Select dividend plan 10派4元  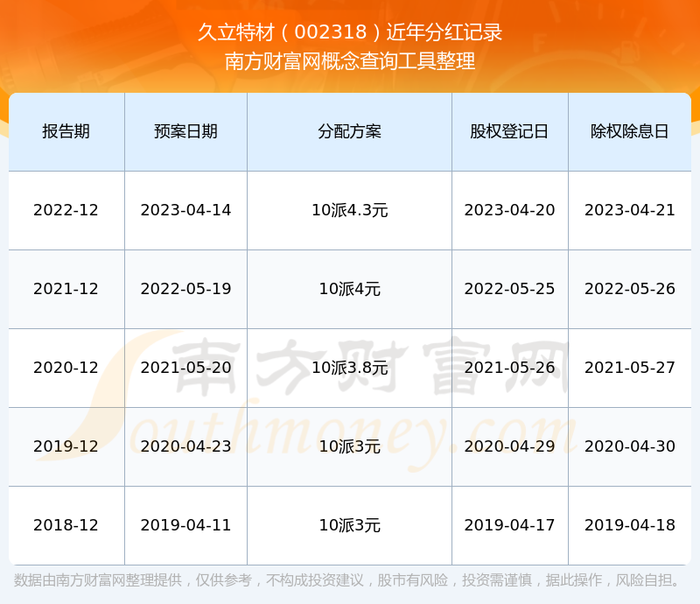[x=349, y=289]
